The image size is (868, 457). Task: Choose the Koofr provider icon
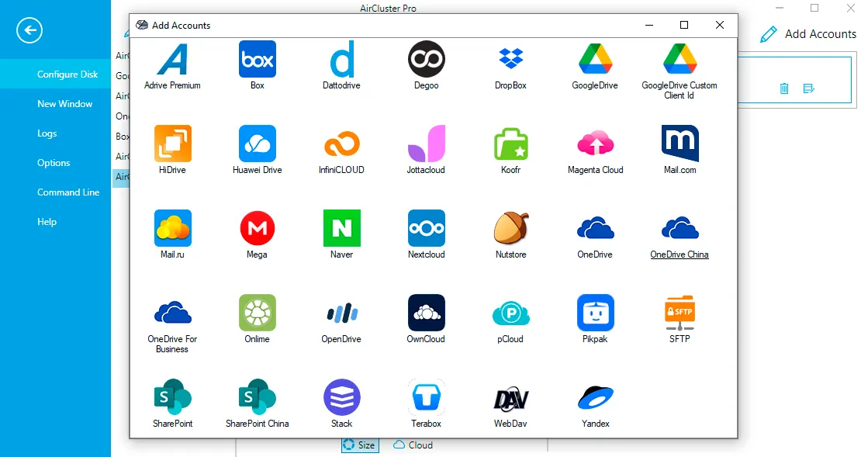point(510,144)
